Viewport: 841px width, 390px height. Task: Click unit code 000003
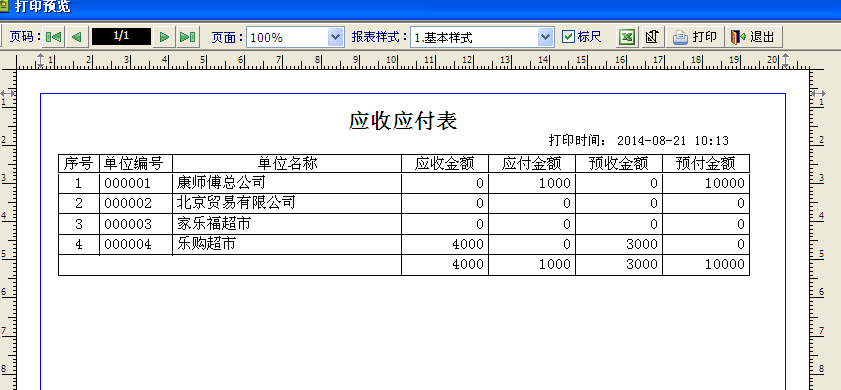[128, 224]
